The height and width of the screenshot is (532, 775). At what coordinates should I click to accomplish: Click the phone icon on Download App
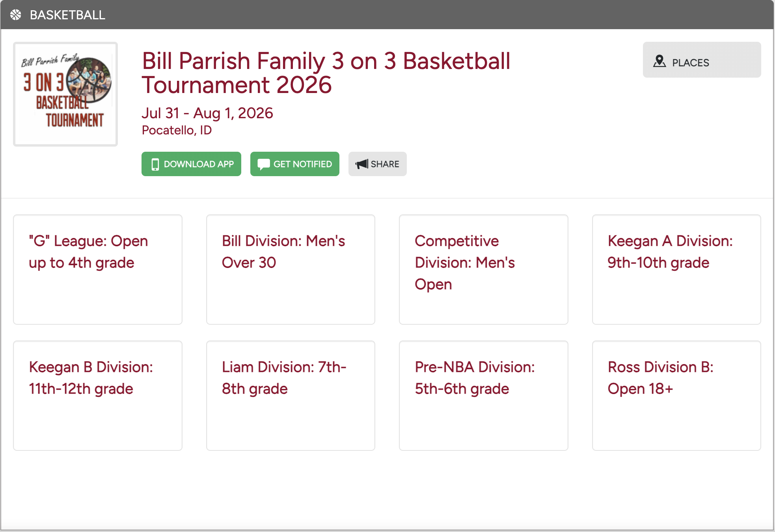155,164
